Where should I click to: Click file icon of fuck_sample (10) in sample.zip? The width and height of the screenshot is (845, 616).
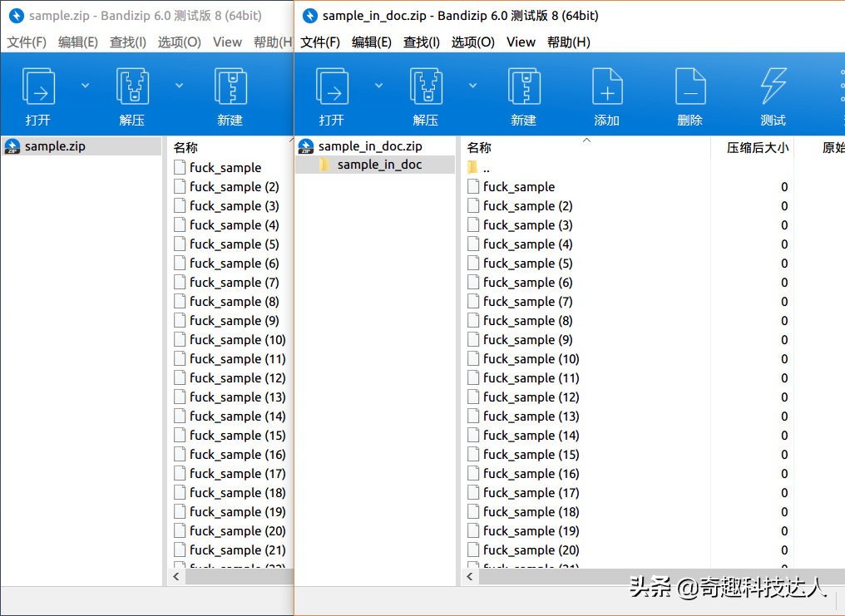180,340
